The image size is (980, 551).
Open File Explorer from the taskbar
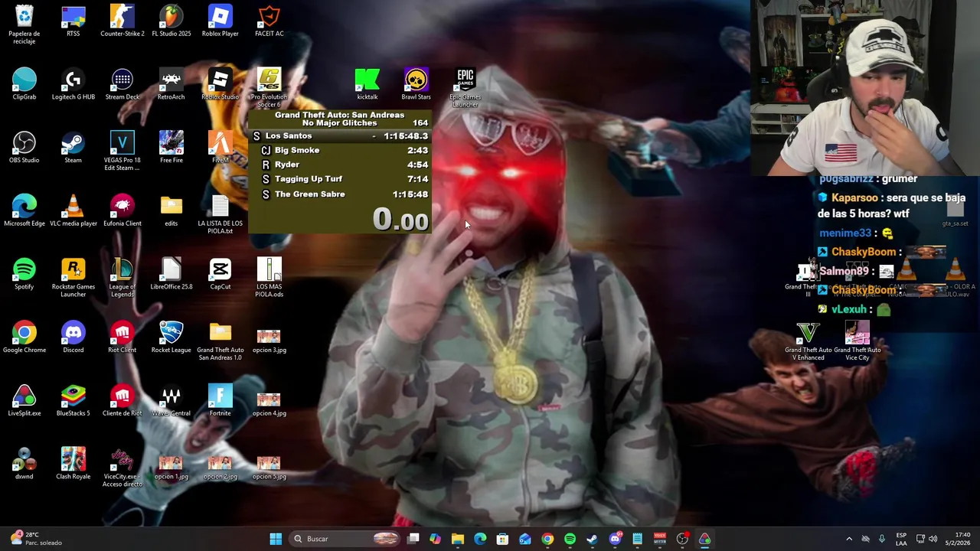pyautogui.click(x=458, y=539)
